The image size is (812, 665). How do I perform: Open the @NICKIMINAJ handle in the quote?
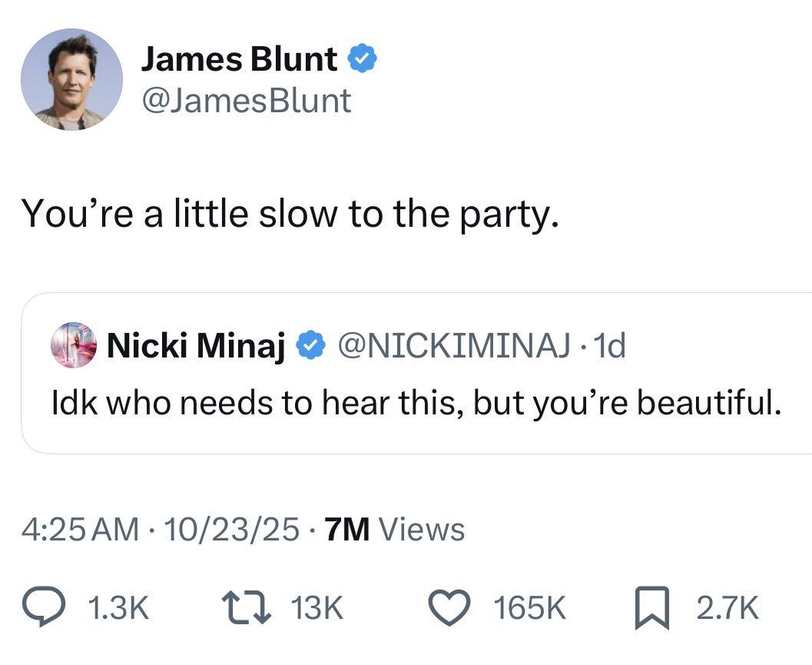point(453,347)
